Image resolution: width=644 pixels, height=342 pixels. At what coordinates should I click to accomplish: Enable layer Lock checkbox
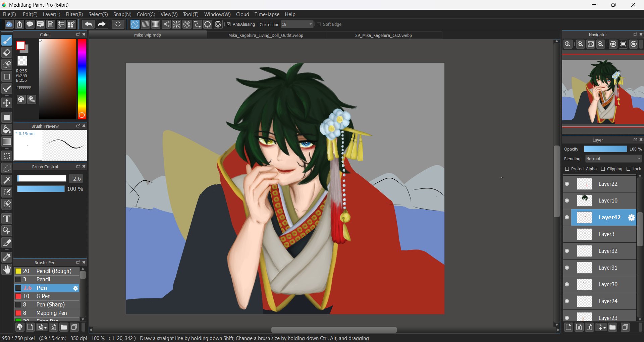(x=629, y=169)
